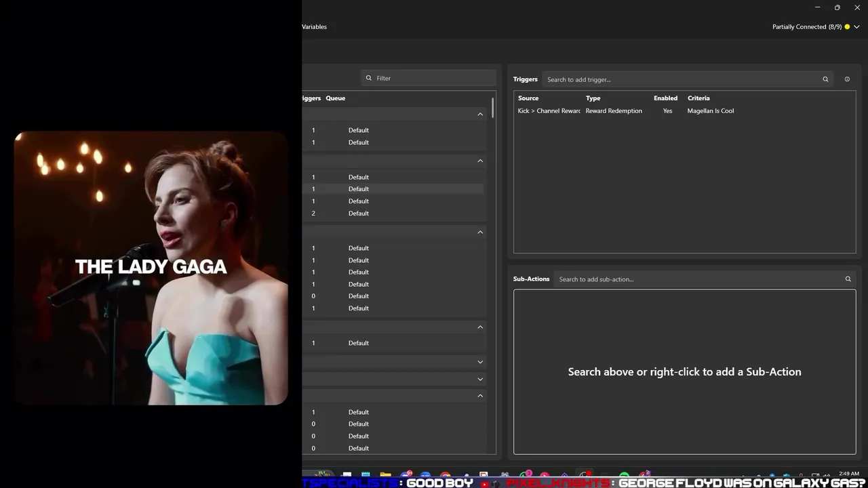Focus the actions Filter input field
The height and width of the screenshot is (488, 868).
click(x=429, y=78)
